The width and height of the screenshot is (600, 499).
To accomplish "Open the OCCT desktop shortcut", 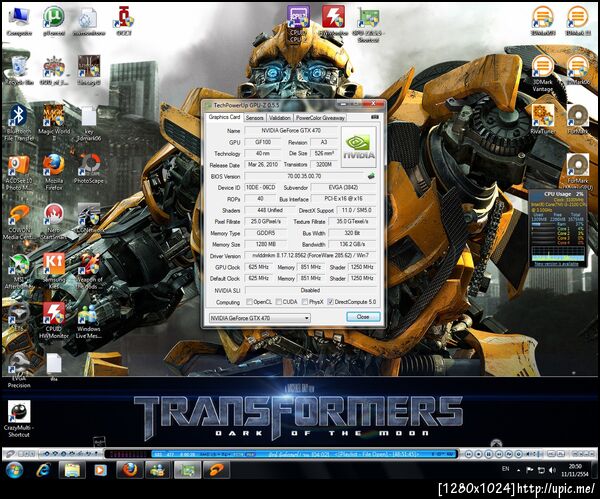I will tap(124, 21).
